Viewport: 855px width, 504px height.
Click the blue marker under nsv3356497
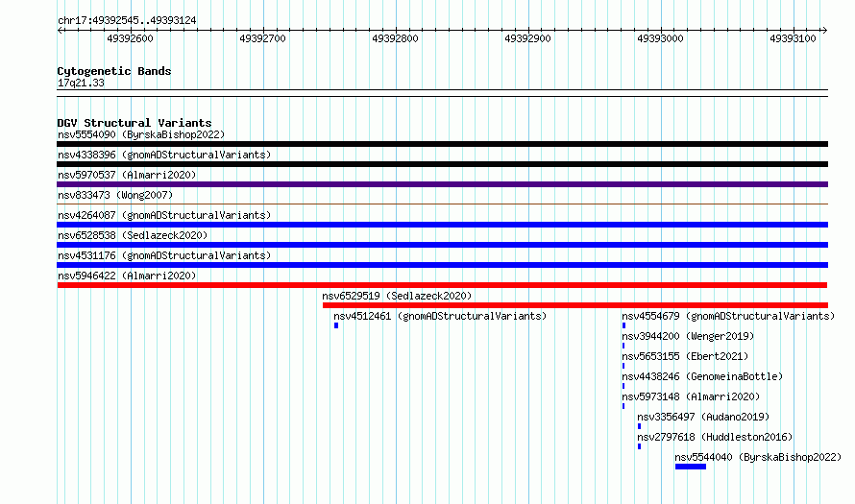click(x=639, y=426)
